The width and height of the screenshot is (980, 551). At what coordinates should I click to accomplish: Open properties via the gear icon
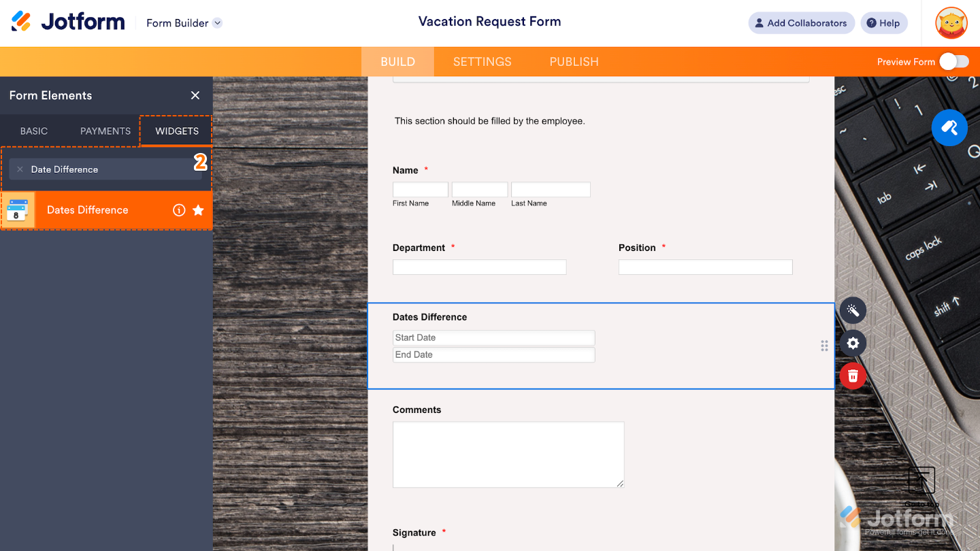[x=852, y=343]
